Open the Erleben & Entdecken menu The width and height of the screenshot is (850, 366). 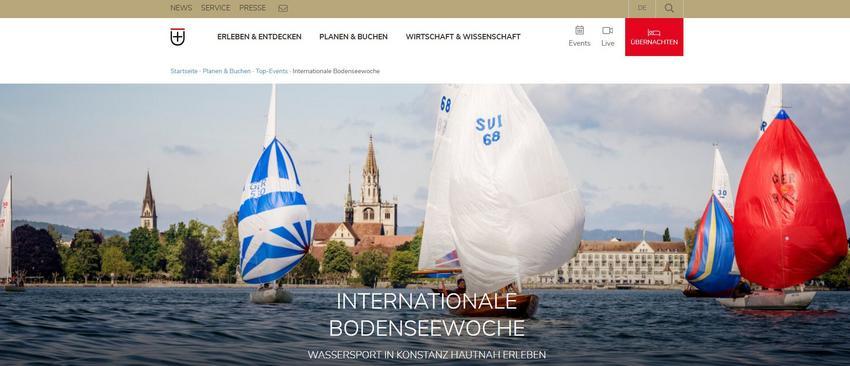click(x=259, y=37)
